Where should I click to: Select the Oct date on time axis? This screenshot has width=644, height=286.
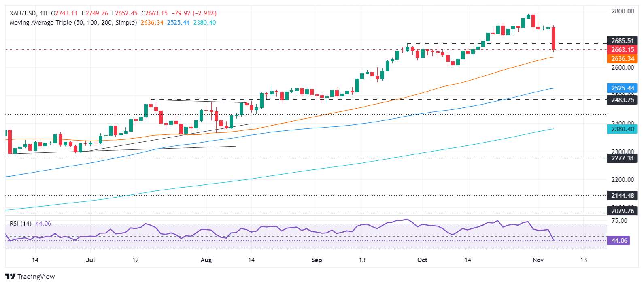tap(422, 260)
